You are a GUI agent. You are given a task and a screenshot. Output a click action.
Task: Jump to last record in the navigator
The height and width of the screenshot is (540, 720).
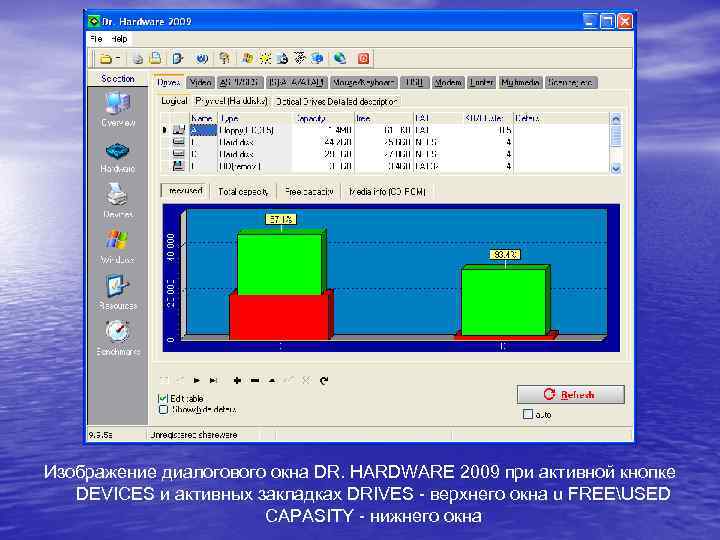tap(213, 380)
